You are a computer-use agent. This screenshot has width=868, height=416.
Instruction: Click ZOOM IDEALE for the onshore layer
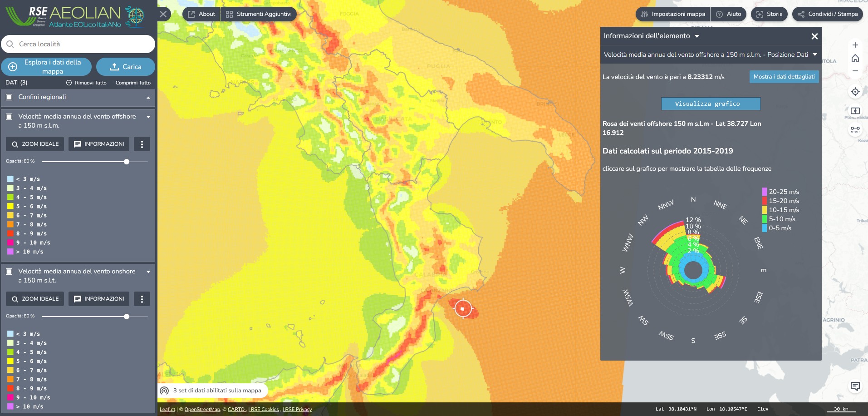pyautogui.click(x=35, y=299)
